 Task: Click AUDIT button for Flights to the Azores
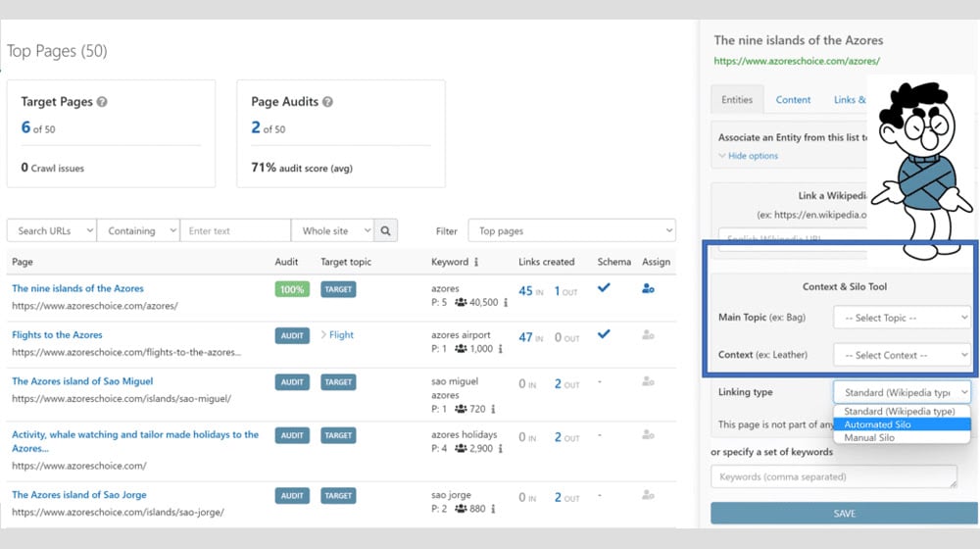292,336
